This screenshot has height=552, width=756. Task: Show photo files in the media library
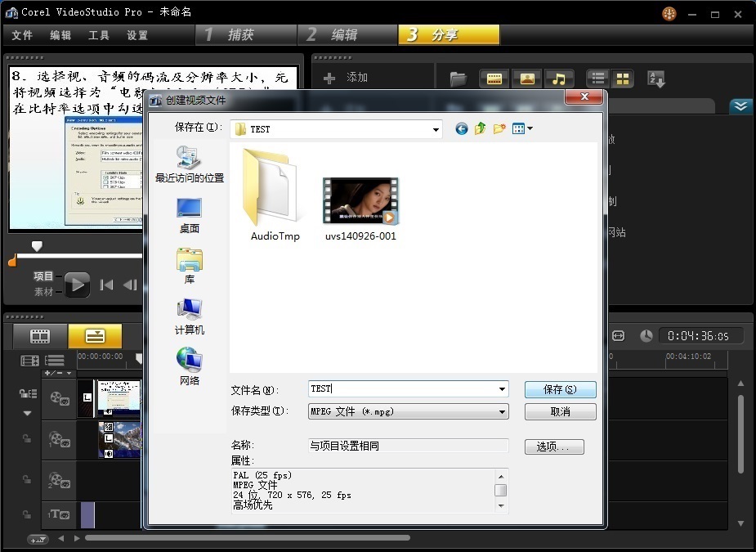526,79
